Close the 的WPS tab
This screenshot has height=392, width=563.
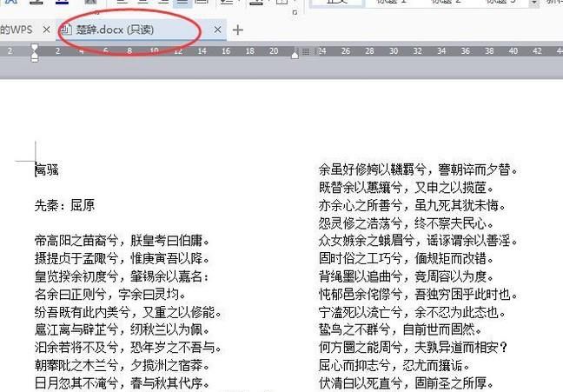coord(46,30)
